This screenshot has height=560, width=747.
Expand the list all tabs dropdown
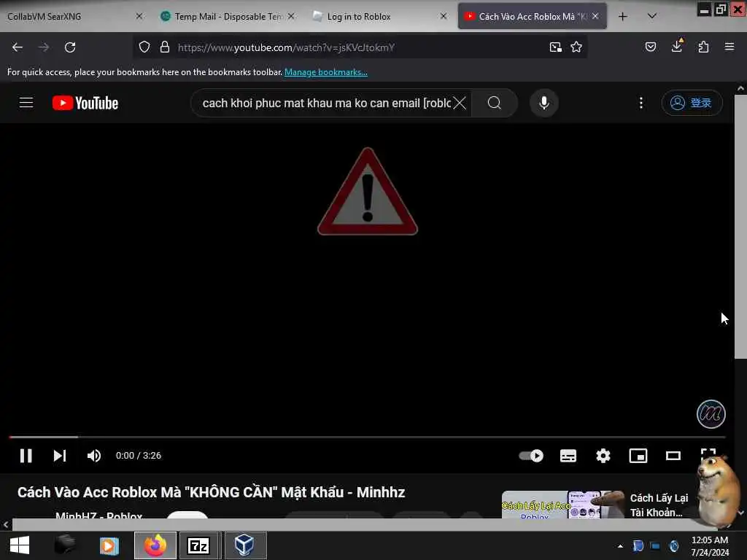[652, 16]
